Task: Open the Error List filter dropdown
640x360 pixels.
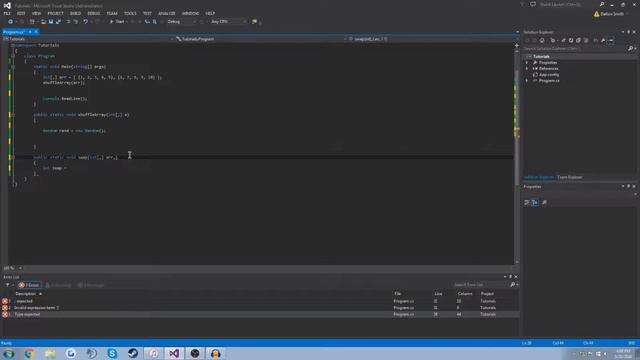Action: coord(9,285)
